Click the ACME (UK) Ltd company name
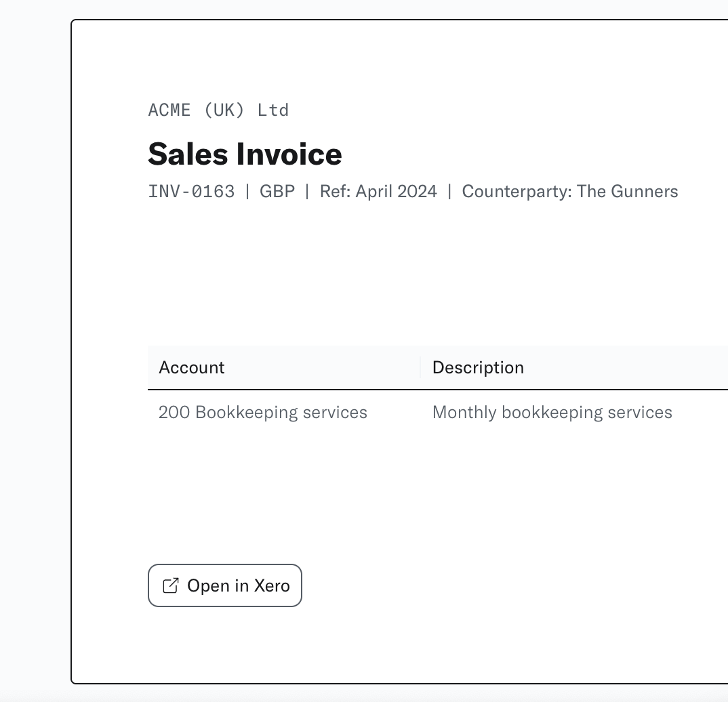The image size is (728, 702). point(218,110)
